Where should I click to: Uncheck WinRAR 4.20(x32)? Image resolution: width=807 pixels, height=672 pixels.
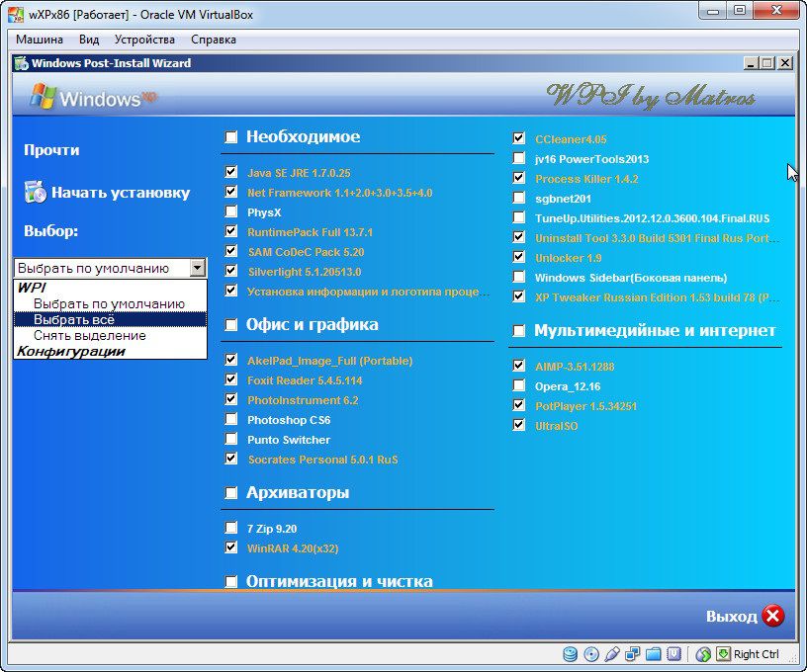231,547
